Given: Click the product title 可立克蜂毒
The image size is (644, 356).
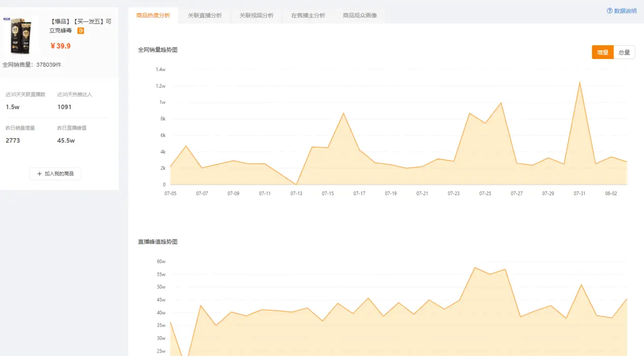Looking at the screenshot, I should [x=80, y=26].
